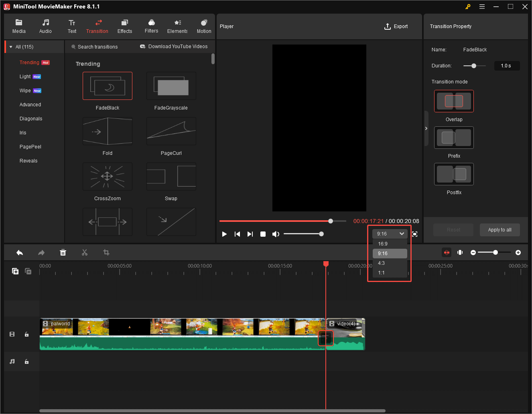Play the video preview
532x414 pixels.
224,234
